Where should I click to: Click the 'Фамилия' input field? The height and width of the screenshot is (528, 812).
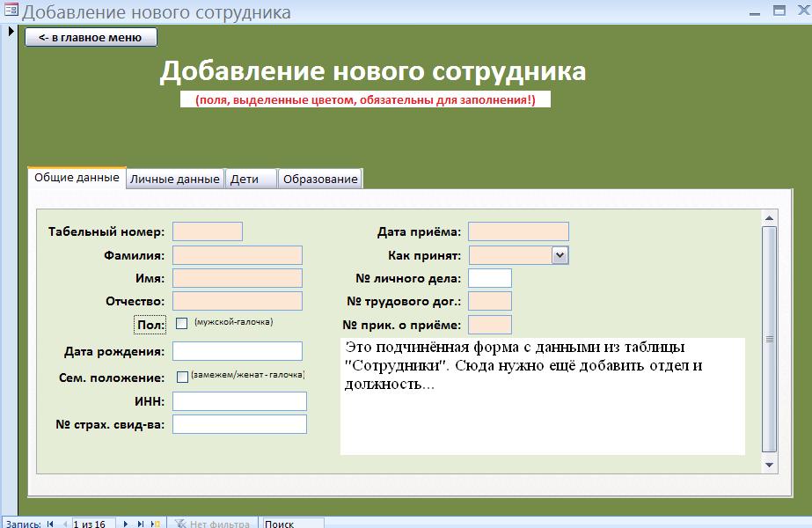[238, 255]
